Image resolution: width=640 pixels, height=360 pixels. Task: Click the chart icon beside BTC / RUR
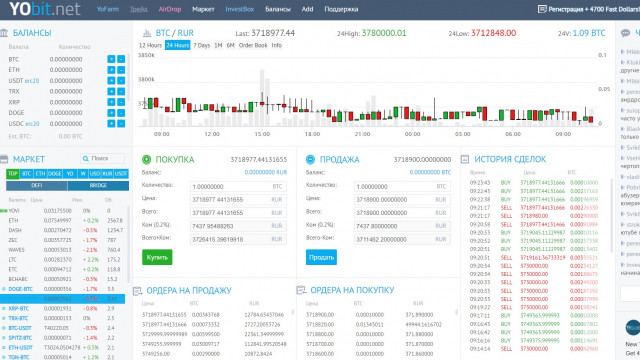point(147,33)
